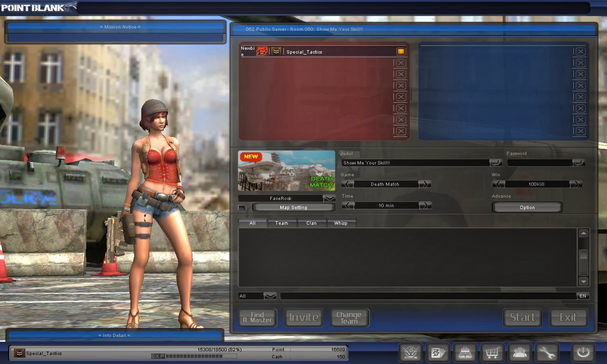Screen dimensions: 607x364
Task: Click the chat message input field
Action: tap(428, 296)
